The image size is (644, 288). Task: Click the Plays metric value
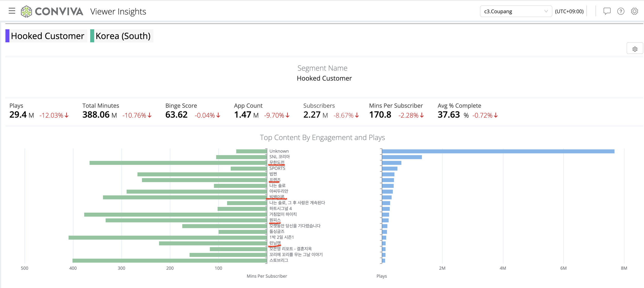18,115
